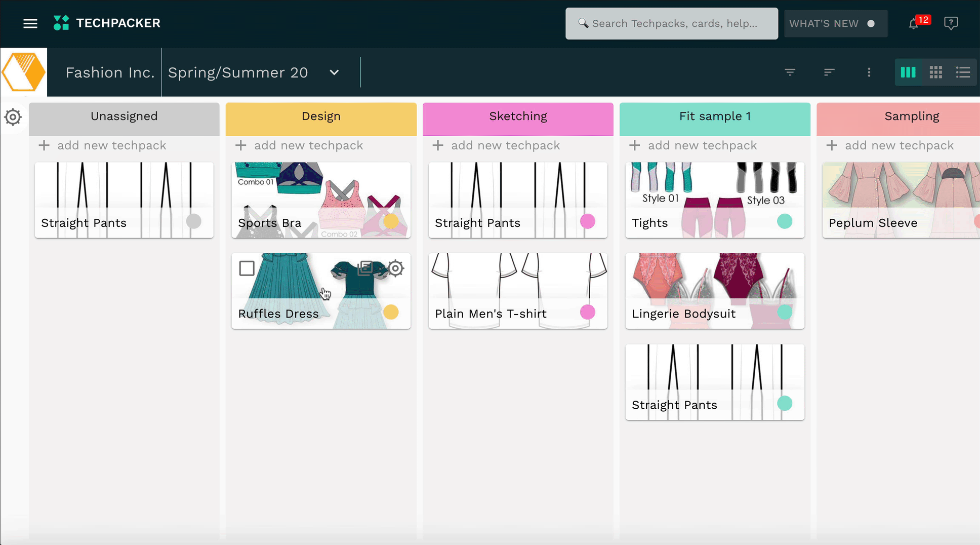This screenshot has height=545, width=980.
Task: Switch to grid view
Action: pyautogui.click(x=935, y=72)
